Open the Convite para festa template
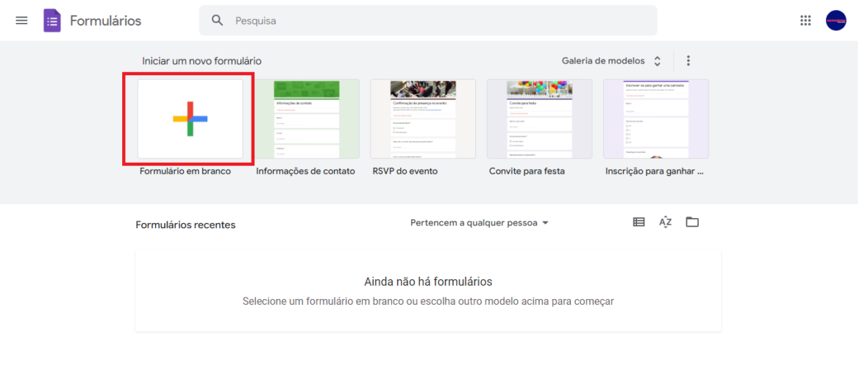The width and height of the screenshot is (868, 380). click(539, 119)
